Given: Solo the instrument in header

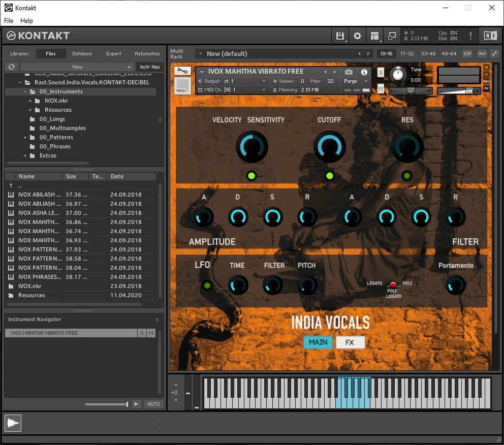Looking at the screenshot, I should click(381, 72).
